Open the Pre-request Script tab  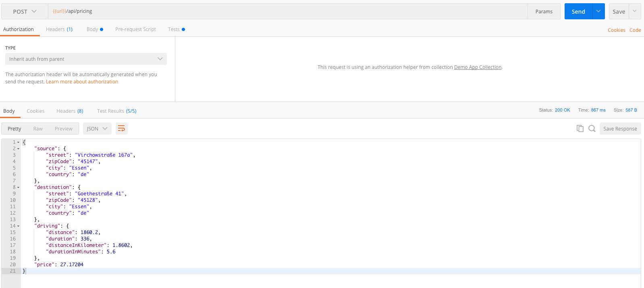(135, 29)
